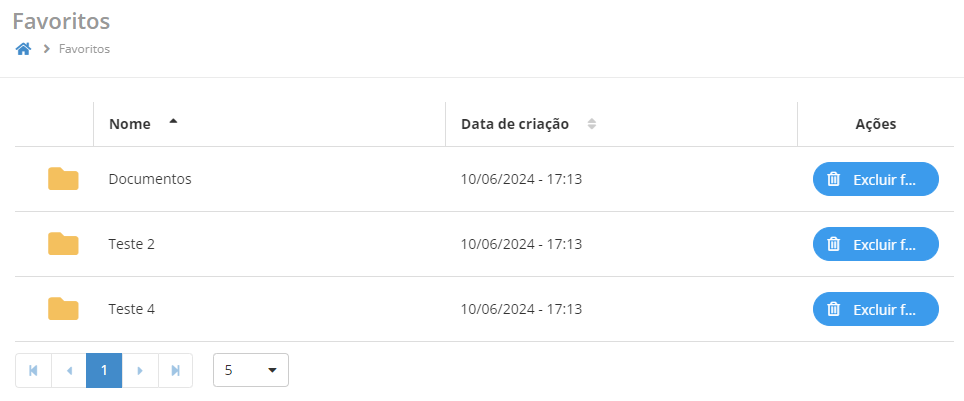Go to previous page
964x401 pixels.
pyautogui.click(x=69, y=370)
